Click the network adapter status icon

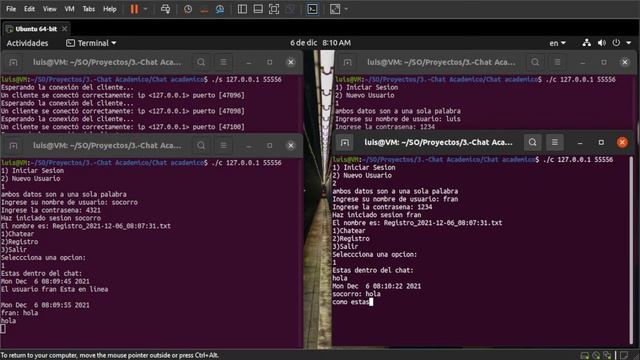click(x=607, y=355)
